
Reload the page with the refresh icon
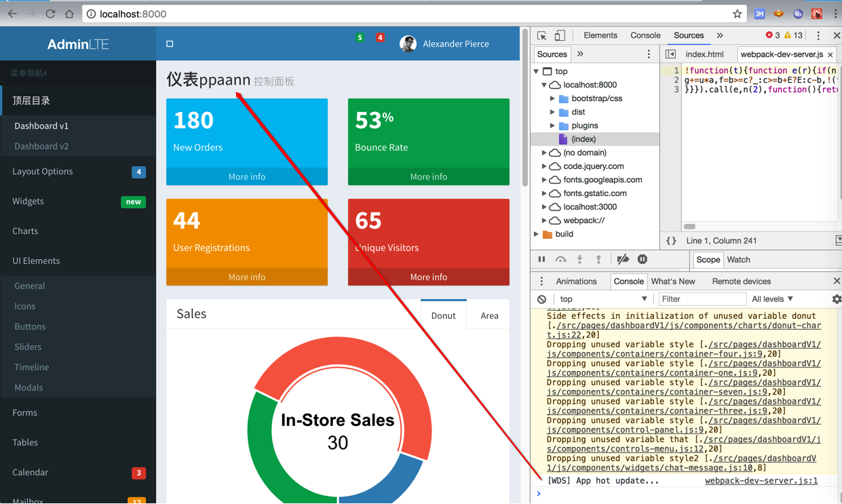[50, 14]
